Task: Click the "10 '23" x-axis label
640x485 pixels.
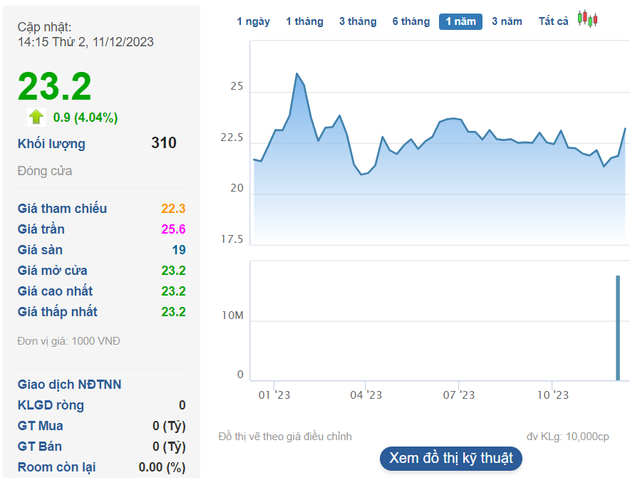Action: coord(553,395)
